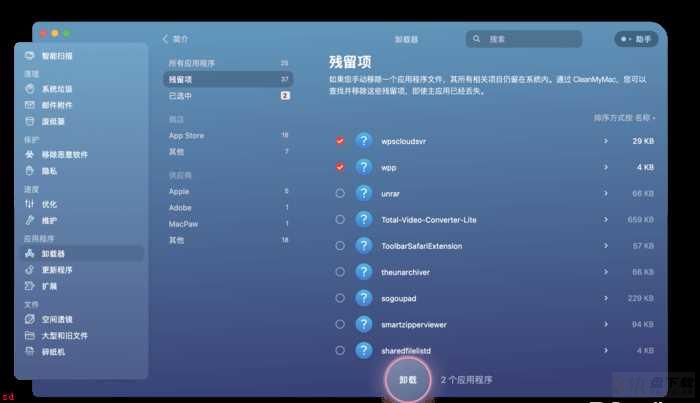The width and height of the screenshot is (700, 403).
Task: Open 扩展 Extensions module icon
Action: (30, 286)
